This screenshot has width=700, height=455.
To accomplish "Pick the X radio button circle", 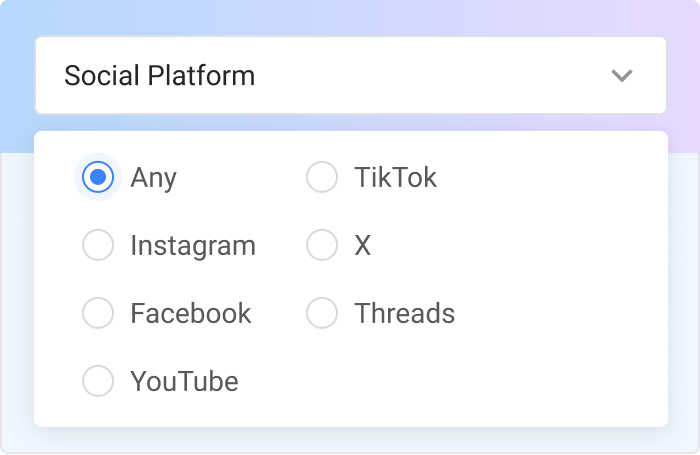I will pos(322,246).
